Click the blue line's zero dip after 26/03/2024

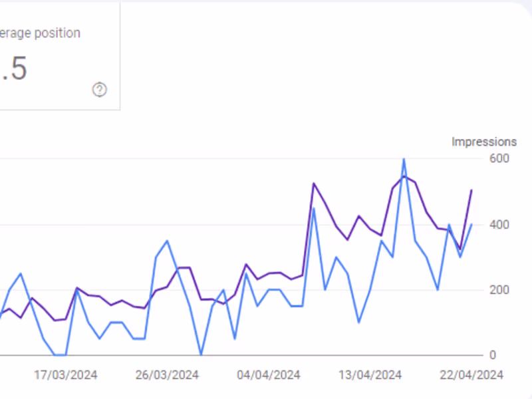201,355
